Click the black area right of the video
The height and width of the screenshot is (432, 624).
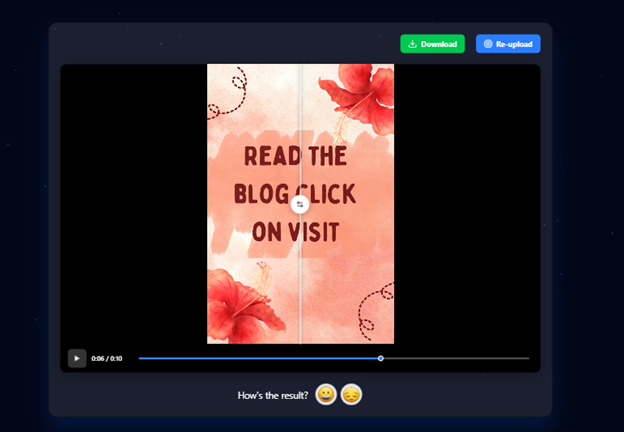pyautogui.click(x=466, y=200)
